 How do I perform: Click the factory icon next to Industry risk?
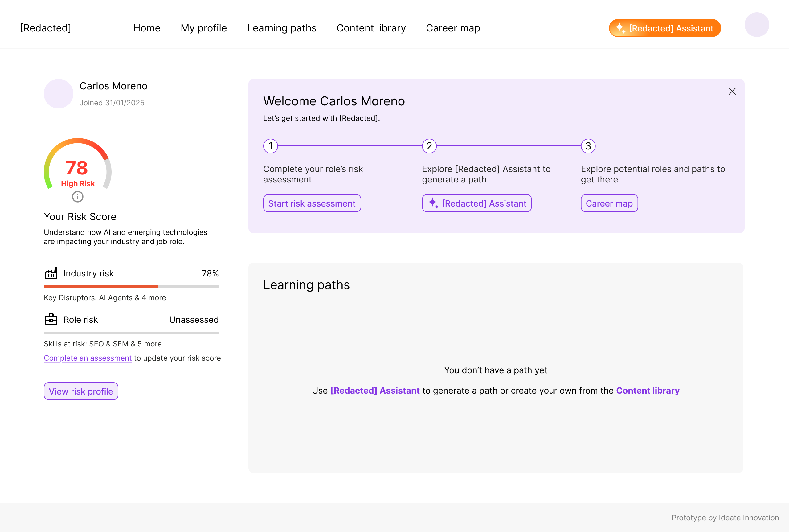(x=51, y=273)
